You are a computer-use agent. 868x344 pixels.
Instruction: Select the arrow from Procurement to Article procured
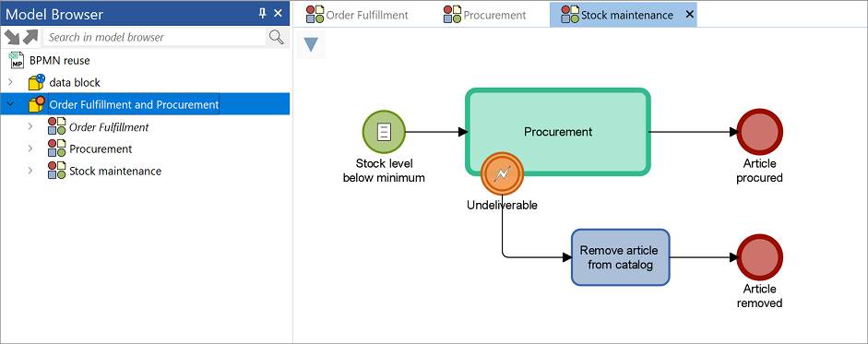tap(695, 132)
